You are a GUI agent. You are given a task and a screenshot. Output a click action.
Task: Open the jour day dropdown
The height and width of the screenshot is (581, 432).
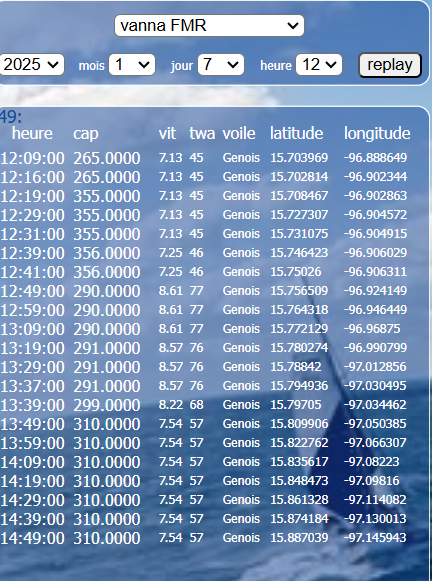coord(221,65)
